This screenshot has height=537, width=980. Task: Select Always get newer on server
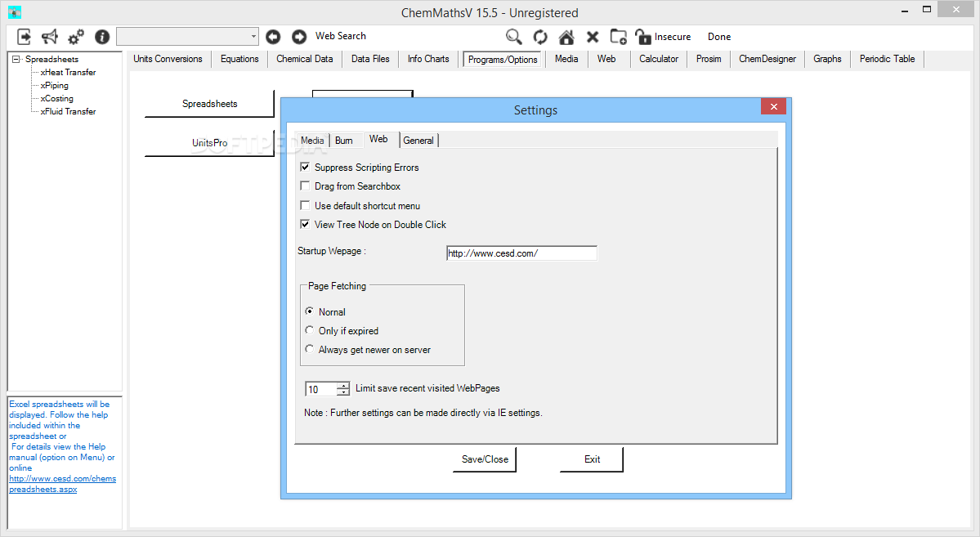(310, 349)
